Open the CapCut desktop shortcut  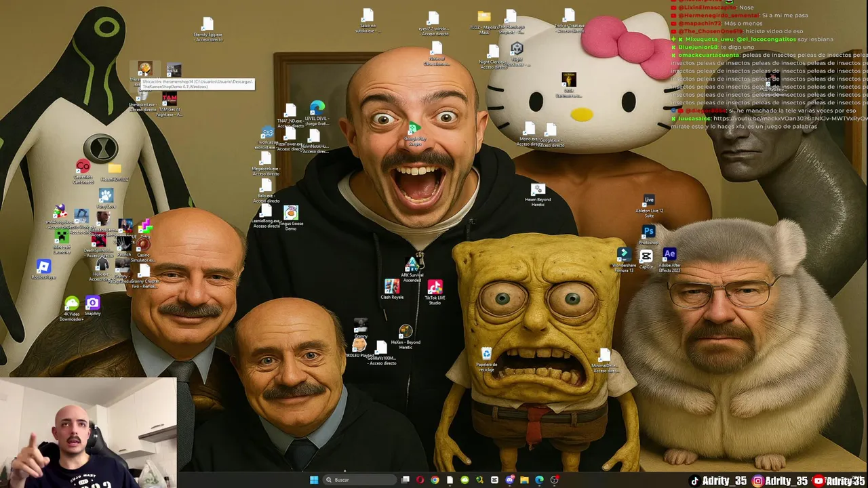(646, 259)
